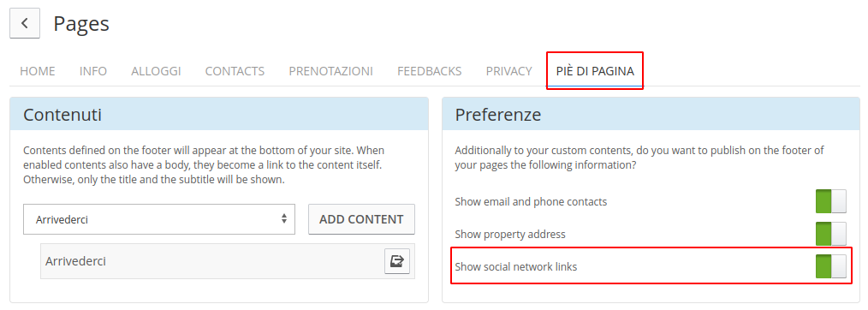Go to the CONTACTS tab
This screenshot has width=868, height=310.
tap(235, 71)
